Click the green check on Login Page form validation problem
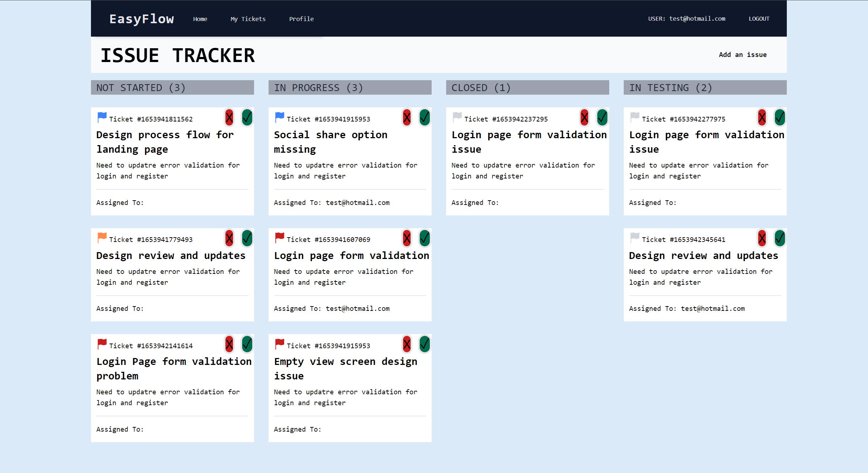This screenshot has height=473, width=868. (247, 344)
